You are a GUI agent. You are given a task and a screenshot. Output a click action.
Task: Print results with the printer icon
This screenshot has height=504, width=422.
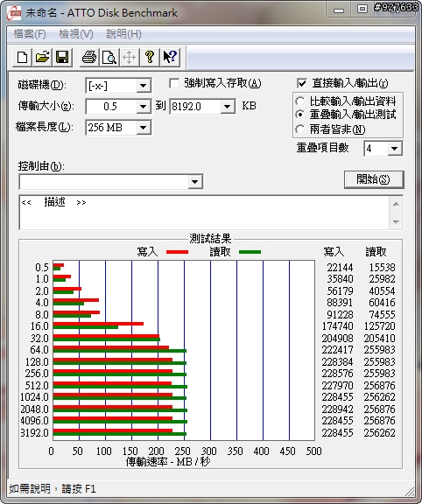pyautogui.click(x=89, y=58)
